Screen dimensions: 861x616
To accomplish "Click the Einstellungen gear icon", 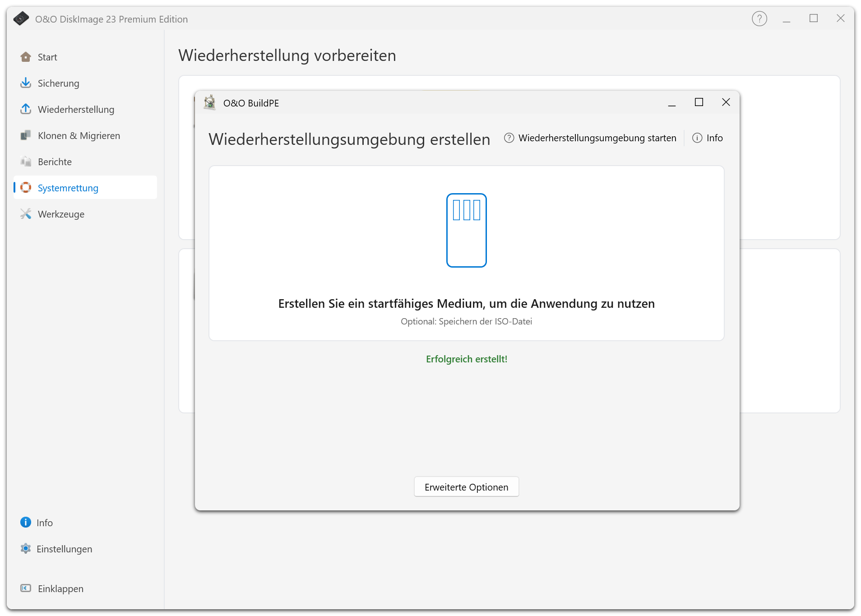I will point(26,549).
